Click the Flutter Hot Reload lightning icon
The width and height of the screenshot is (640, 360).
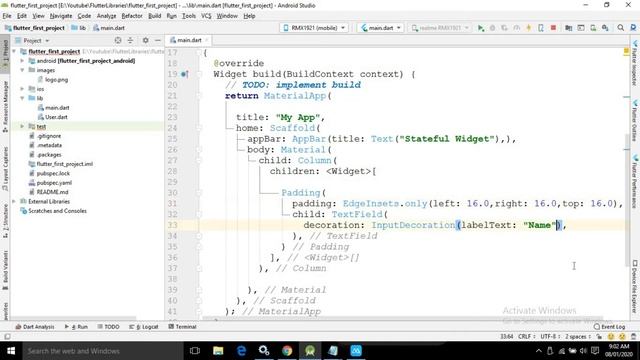coord(529,28)
